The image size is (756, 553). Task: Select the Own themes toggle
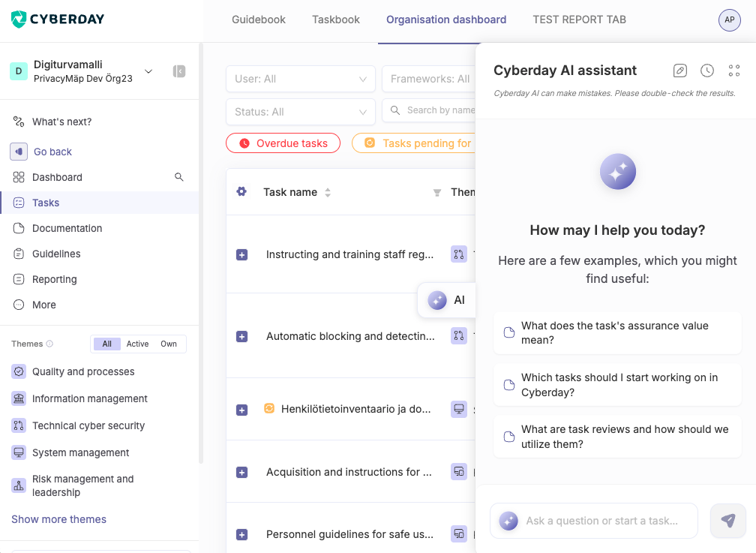tap(169, 344)
